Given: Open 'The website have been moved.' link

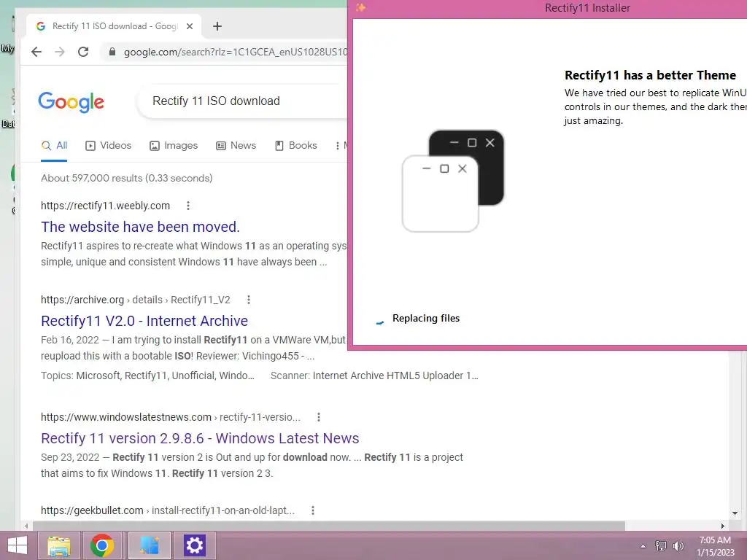Looking at the screenshot, I should tap(140, 227).
